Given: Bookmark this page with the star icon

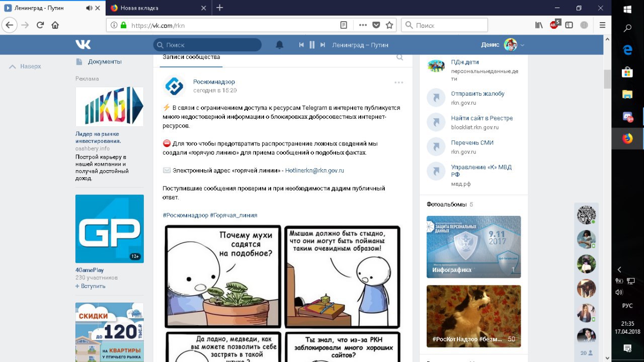Looking at the screenshot, I should tap(389, 25).
